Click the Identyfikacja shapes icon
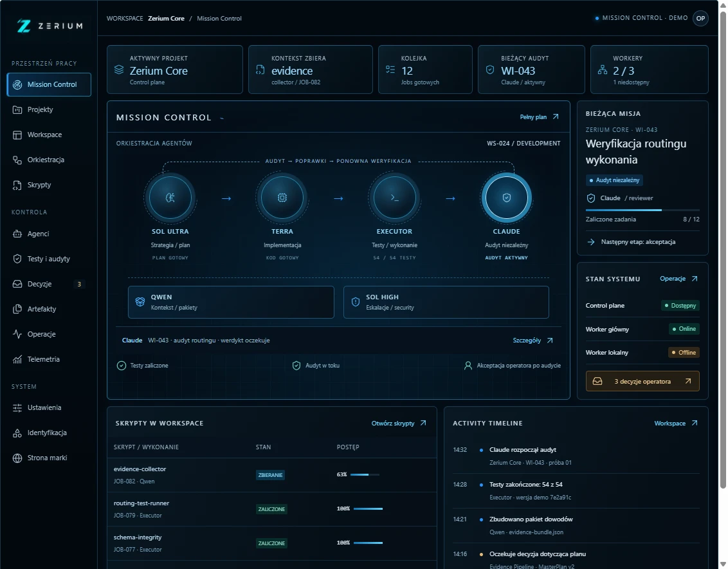 tap(17, 433)
